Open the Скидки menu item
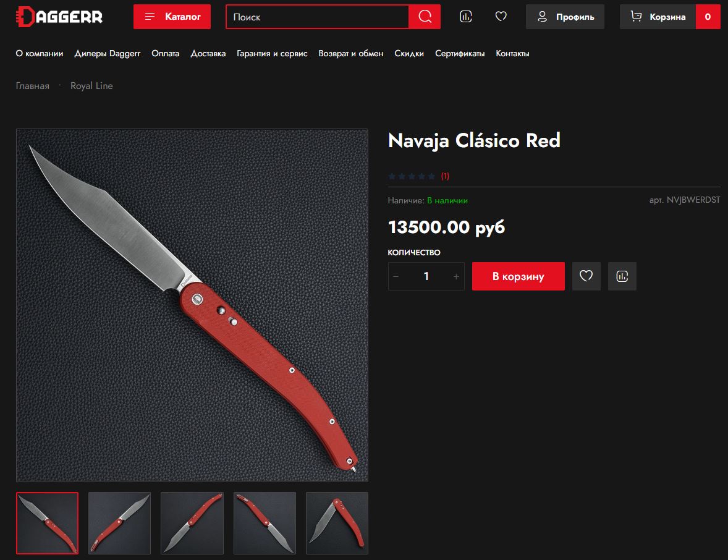 coord(409,53)
